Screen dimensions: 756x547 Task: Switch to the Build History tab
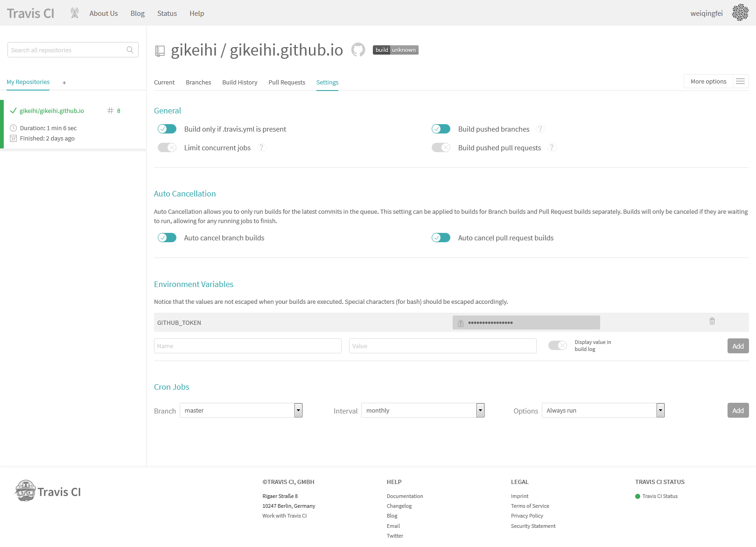(240, 83)
